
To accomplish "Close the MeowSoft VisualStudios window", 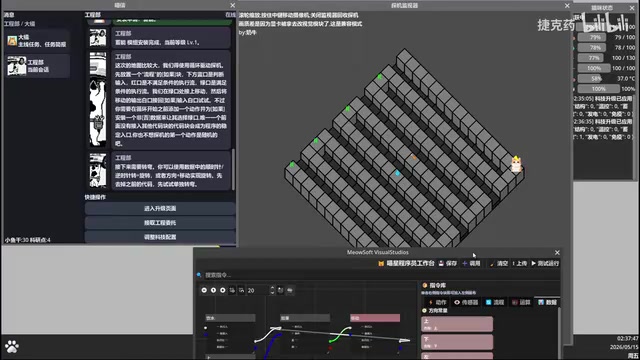I will (x=557, y=253).
